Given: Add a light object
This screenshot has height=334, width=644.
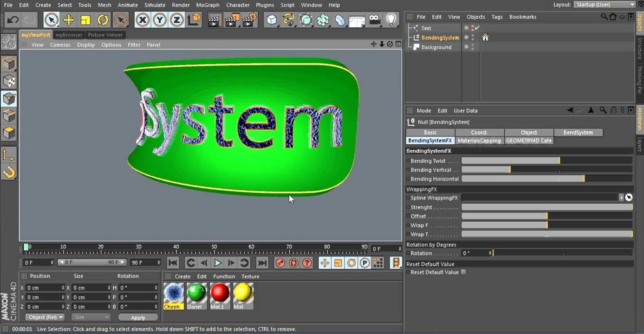Looking at the screenshot, I should [x=391, y=19].
